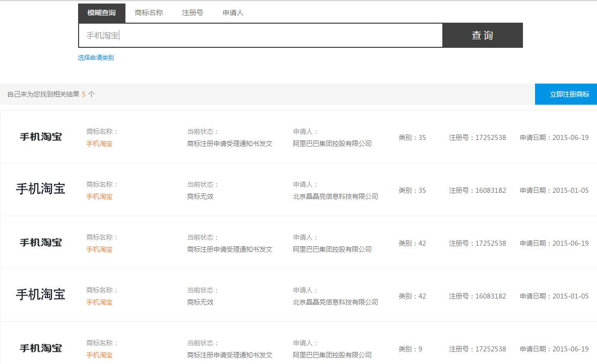Select 申请日期：2015-06-19 in class 9 row
The width and height of the screenshot is (597, 364).
(x=554, y=349)
